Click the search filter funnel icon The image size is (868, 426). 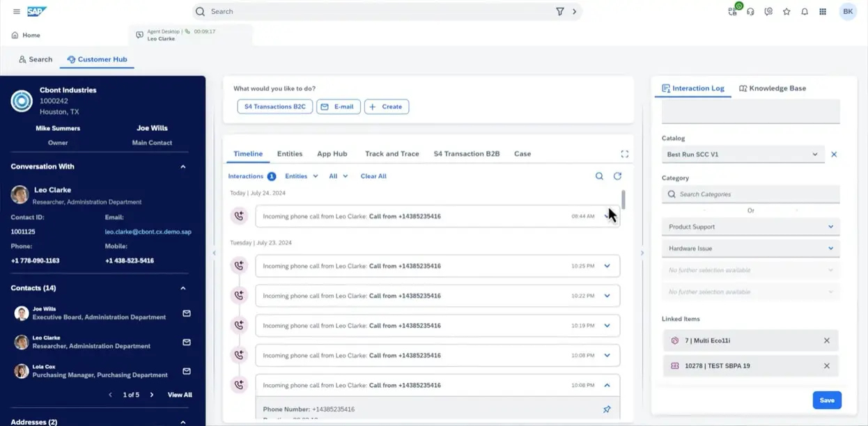pos(560,12)
